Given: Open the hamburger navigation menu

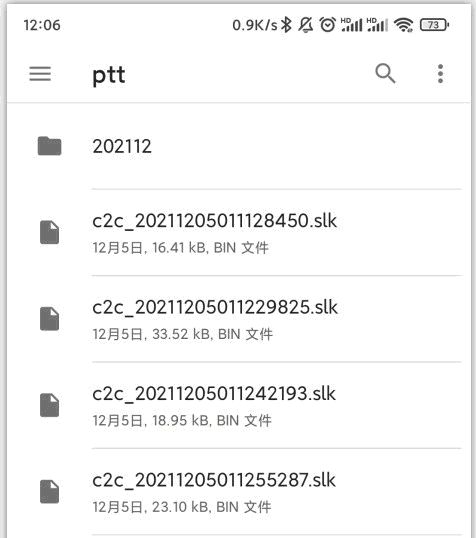Looking at the screenshot, I should click(x=40, y=74).
